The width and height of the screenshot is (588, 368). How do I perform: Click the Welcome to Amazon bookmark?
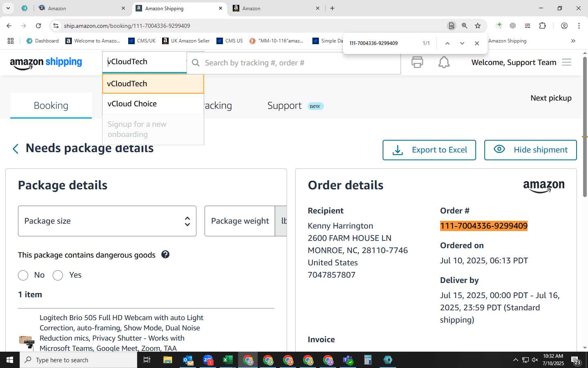pyautogui.click(x=93, y=41)
